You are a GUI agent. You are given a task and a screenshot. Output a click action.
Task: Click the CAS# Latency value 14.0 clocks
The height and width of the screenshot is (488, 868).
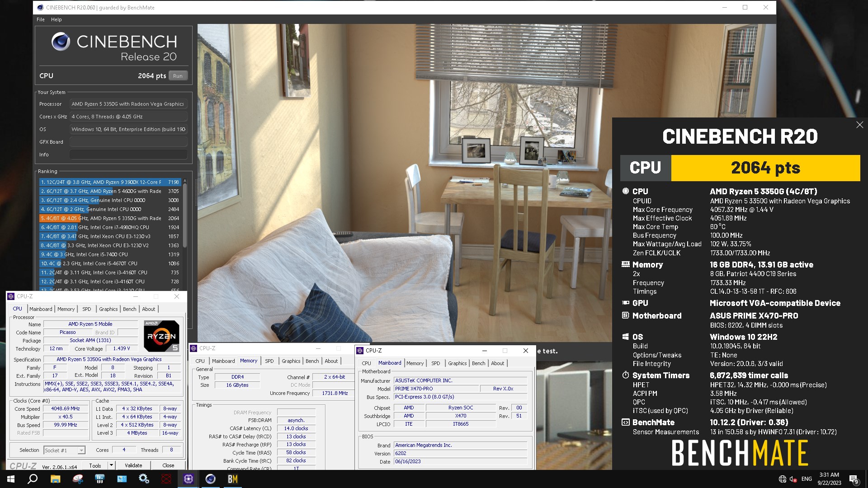[296, 428]
